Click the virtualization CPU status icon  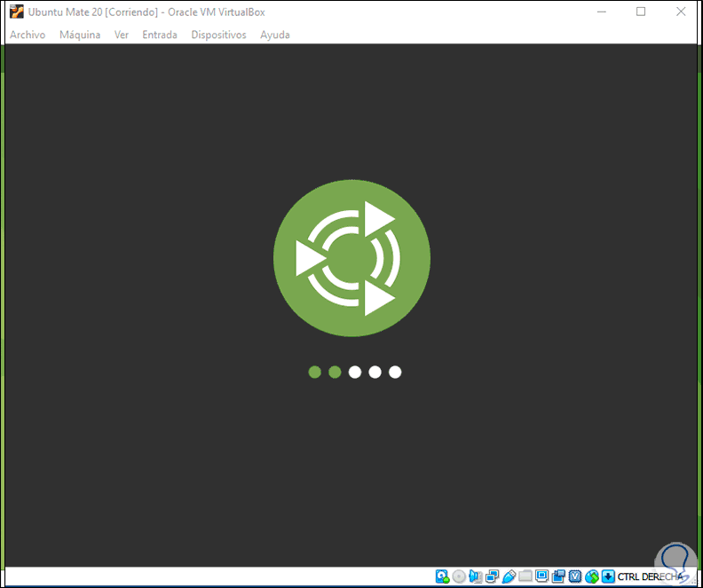[575, 576]
